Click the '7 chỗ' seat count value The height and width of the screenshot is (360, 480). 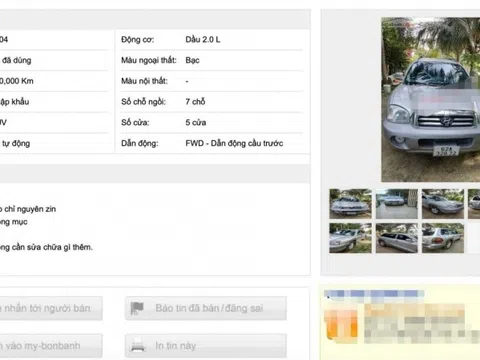pos(195,102)
